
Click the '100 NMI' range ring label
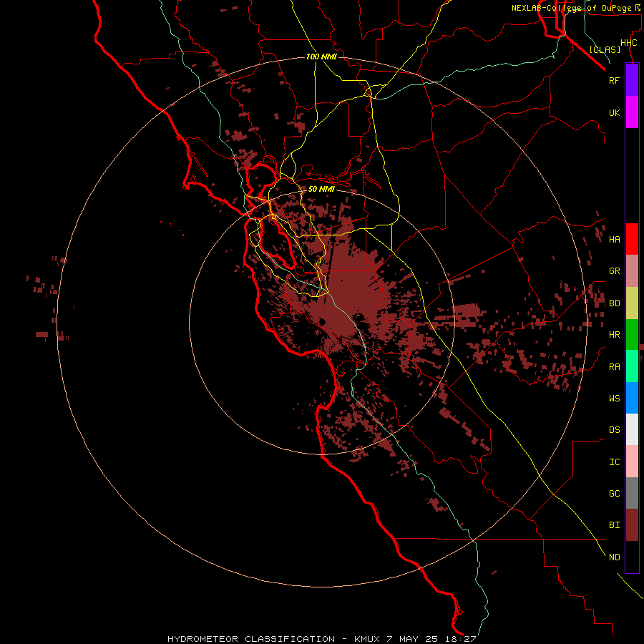(321, 57)
